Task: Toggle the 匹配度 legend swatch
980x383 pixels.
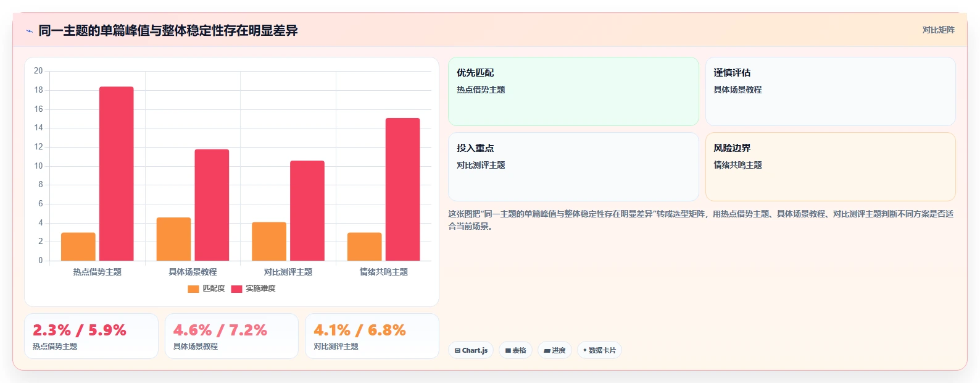Action: (193, 289)
